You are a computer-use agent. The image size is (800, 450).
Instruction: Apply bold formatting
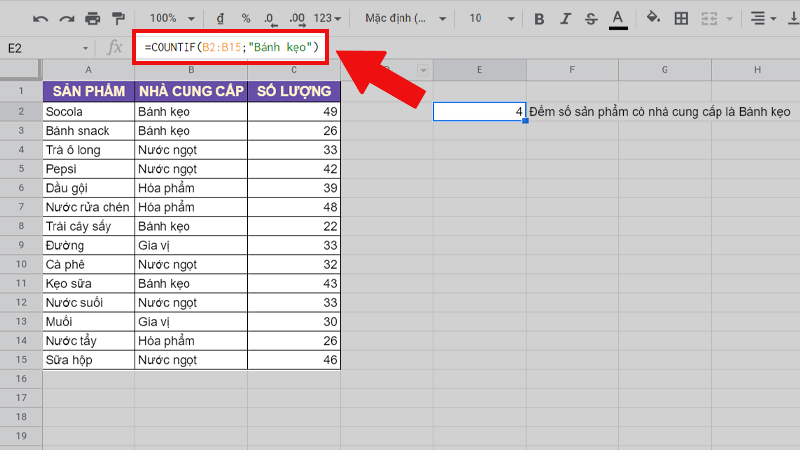coord(539,18)
